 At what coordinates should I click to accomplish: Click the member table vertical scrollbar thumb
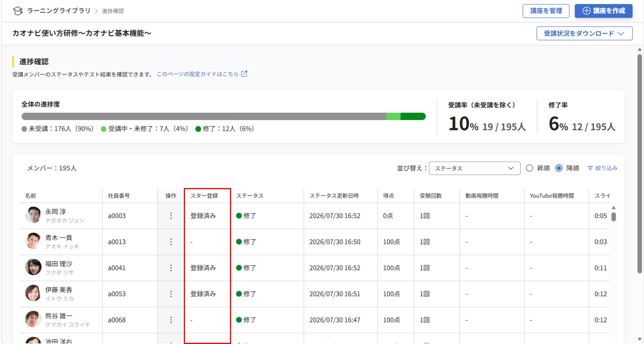(x=614, y=217)
